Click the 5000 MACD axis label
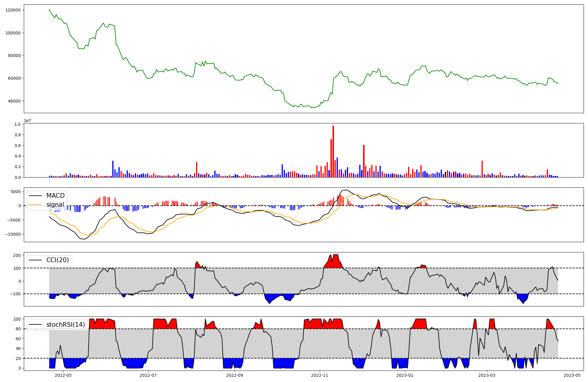The image size is (588, 382). [16, 192]
